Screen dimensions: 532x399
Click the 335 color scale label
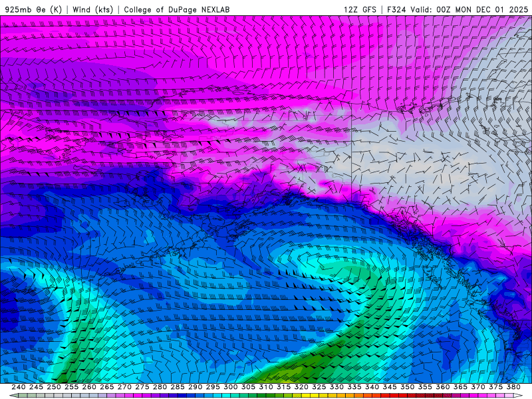coord(354,387)
